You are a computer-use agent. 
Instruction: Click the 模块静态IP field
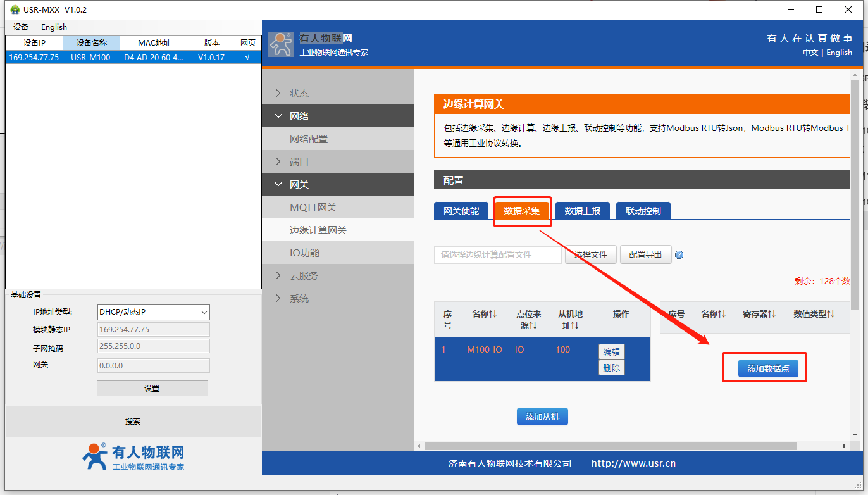pyautogui.click(x=153, y=330)
